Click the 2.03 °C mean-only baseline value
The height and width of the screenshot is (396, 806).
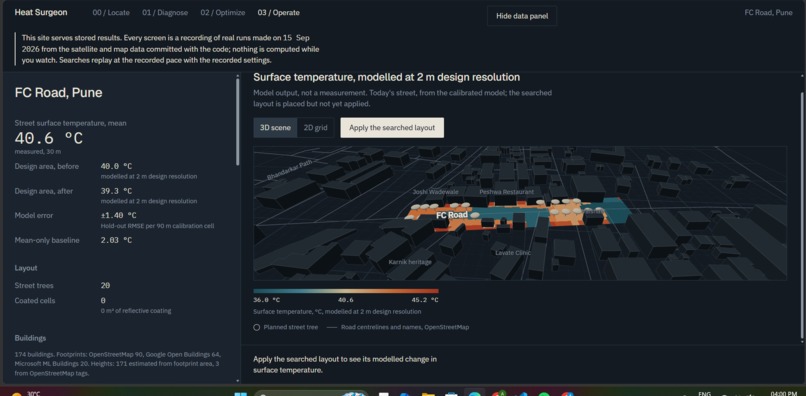(x=116, y=240)
